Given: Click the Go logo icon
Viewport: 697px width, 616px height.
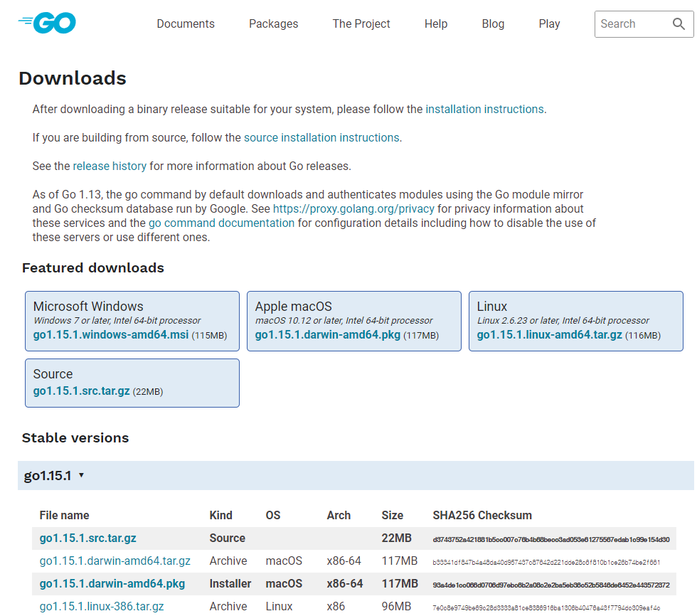Looking at the screenshot, I should click(47, 23).
